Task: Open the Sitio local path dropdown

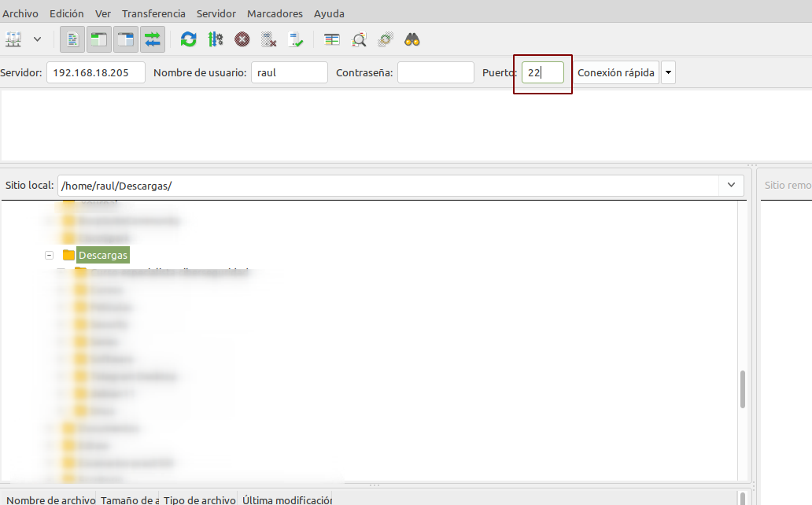Action: tap(730, 185)
